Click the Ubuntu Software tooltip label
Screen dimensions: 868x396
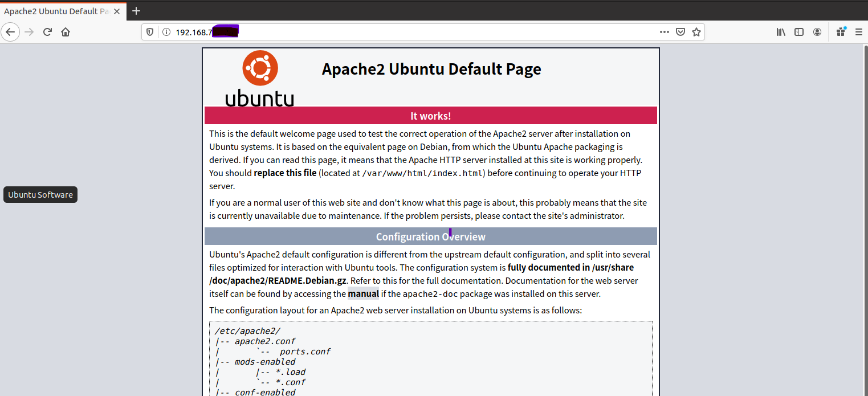point(40,195)
